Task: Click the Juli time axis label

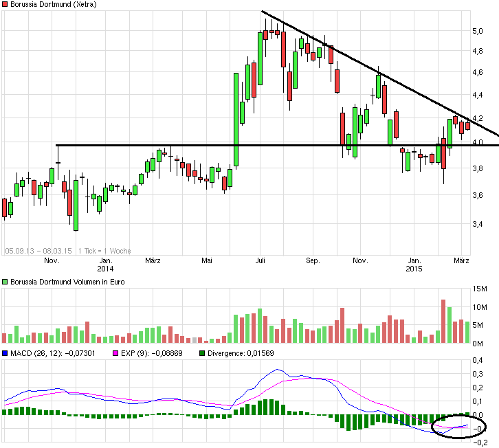Action: click(260, 261)
